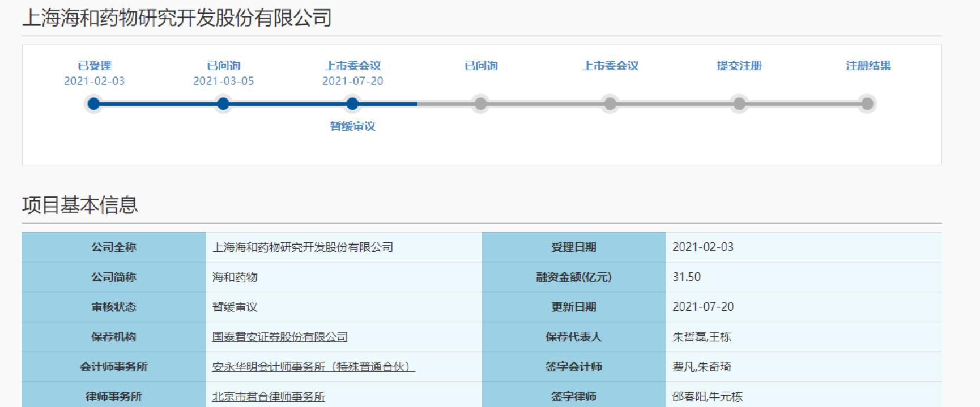This screenshot has height=407, width=980.
Task: Click the 融资金额(亿元) header cell
Action: tap(574, 277)
